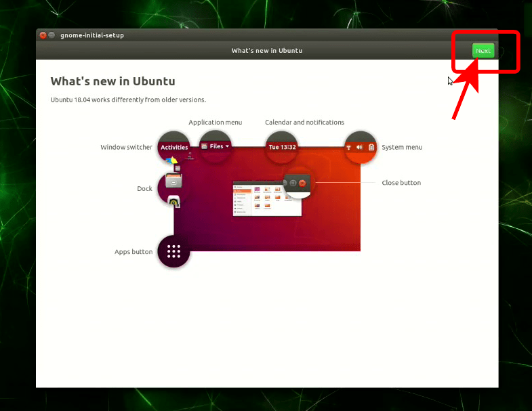Click the "Calendar and notifications" label

tap(304, 123)
